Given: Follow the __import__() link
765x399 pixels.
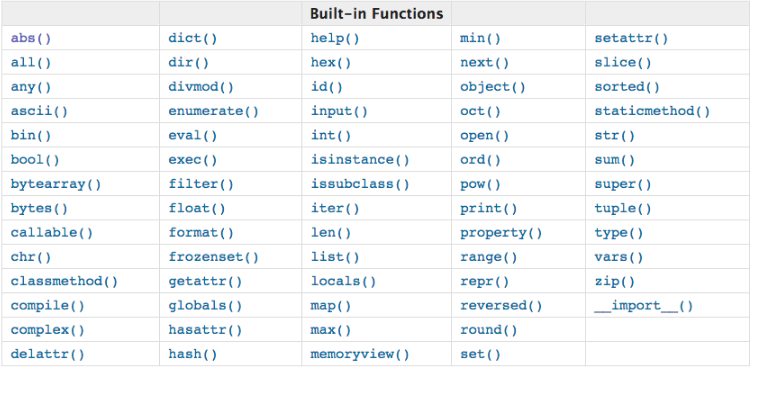Looking at the screenshot, I should pyautogui.click(x=644, y=306).
